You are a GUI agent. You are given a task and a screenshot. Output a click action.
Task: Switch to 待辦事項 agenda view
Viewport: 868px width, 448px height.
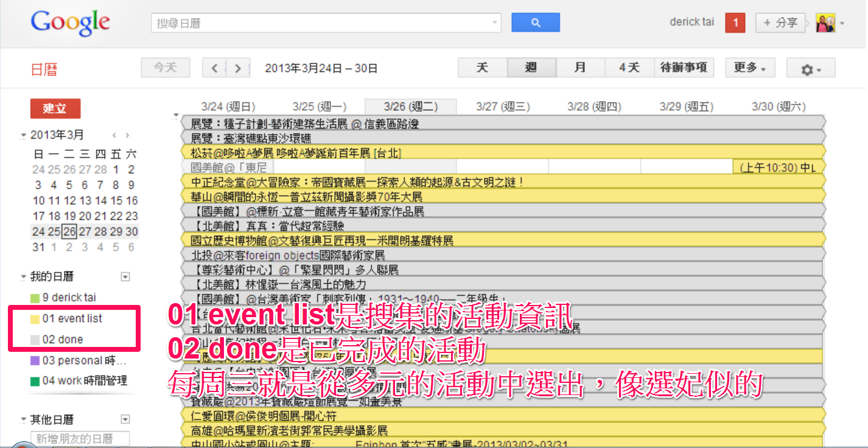coord(684,68)
